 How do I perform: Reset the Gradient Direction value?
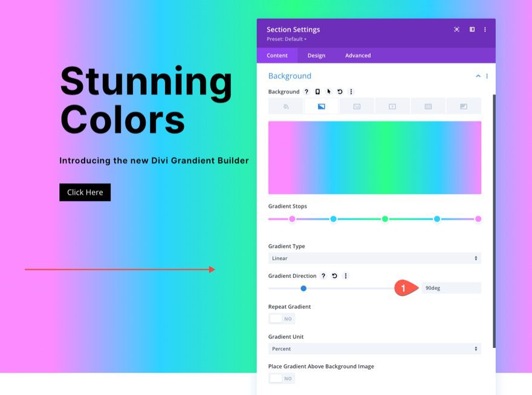tap(334, 275)
